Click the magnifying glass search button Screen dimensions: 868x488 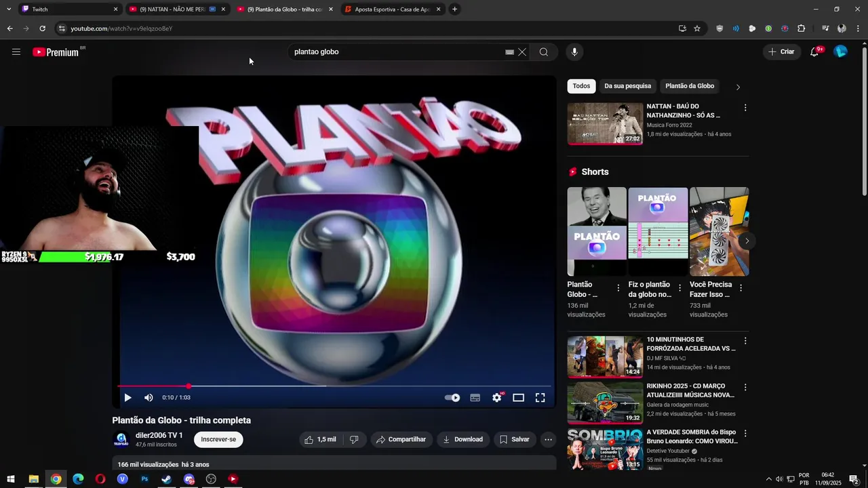544,52
